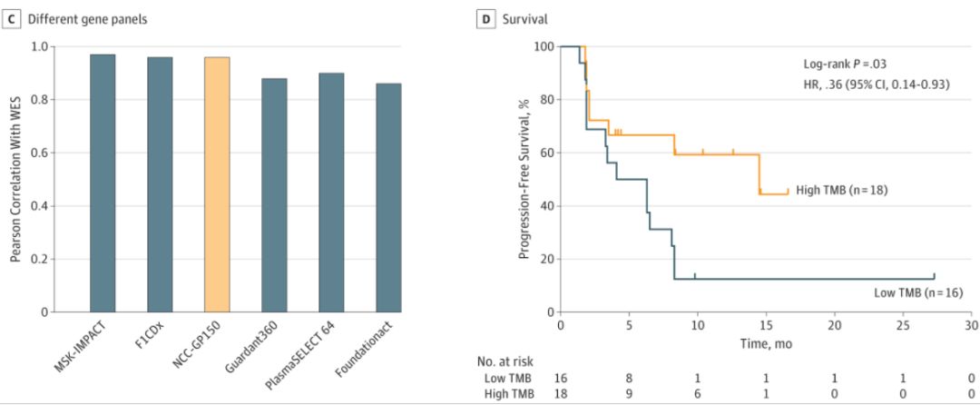Image resolution: width=980 pixels, height=405 pixels.
Task: Click the MSK-IMPACT bar
Action: (103, 183)
